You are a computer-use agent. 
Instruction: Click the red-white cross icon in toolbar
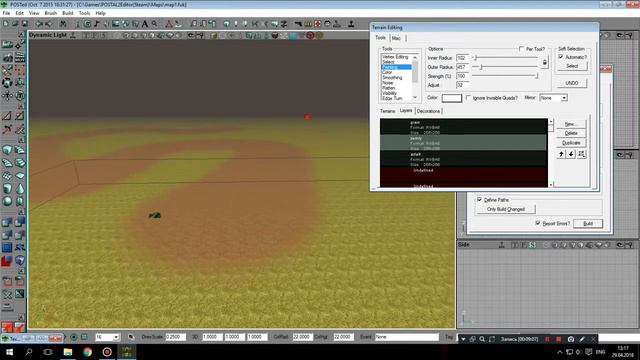pos(318,24)
